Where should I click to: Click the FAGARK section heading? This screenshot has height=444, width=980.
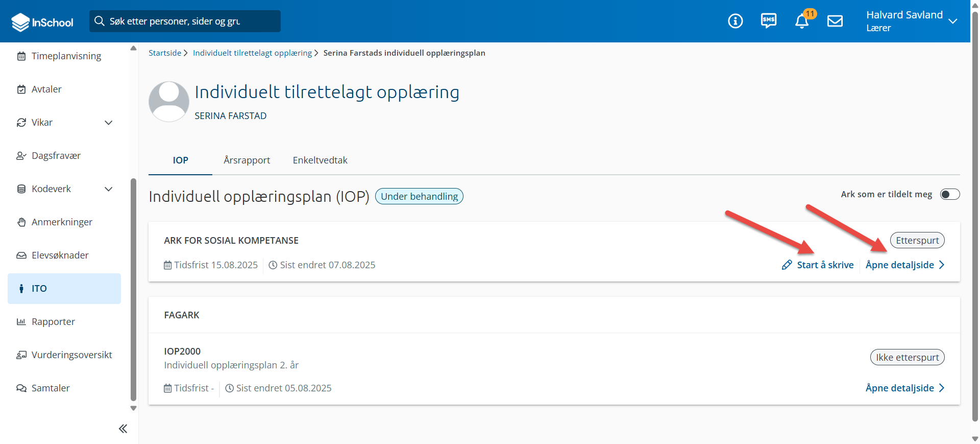click(x=182, y=315)
